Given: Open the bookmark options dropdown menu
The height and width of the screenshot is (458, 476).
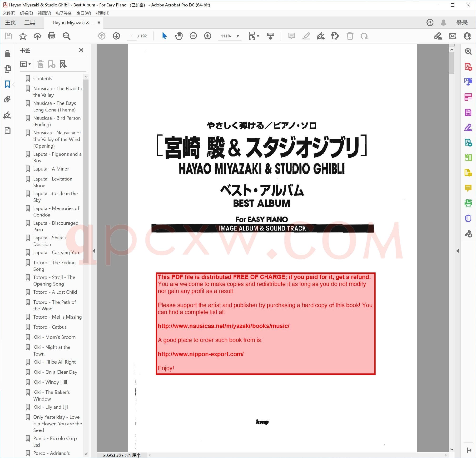Looking at the screenshot, I should (x=25, y=64).
